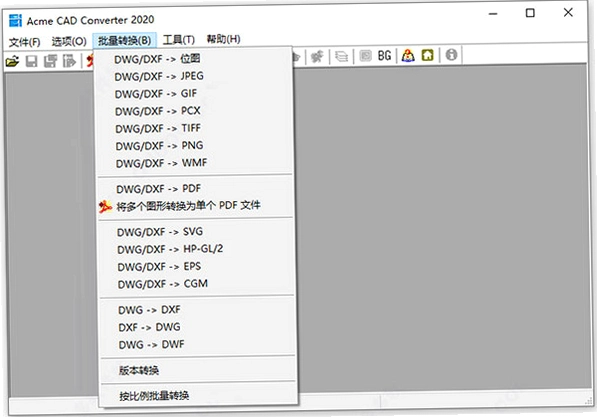Toggle the BG background color button
Viewport: 597px width, 417px height.
(x=384, y=56)
